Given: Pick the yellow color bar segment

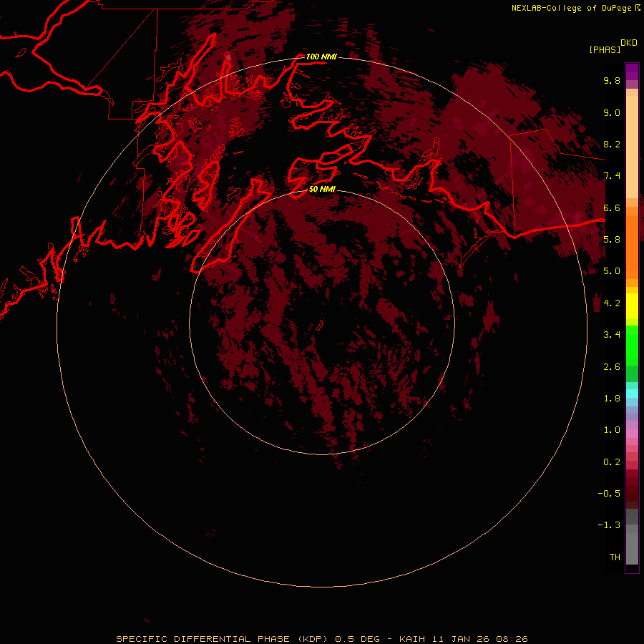Looking at the screenshot, I should (632, 306).
